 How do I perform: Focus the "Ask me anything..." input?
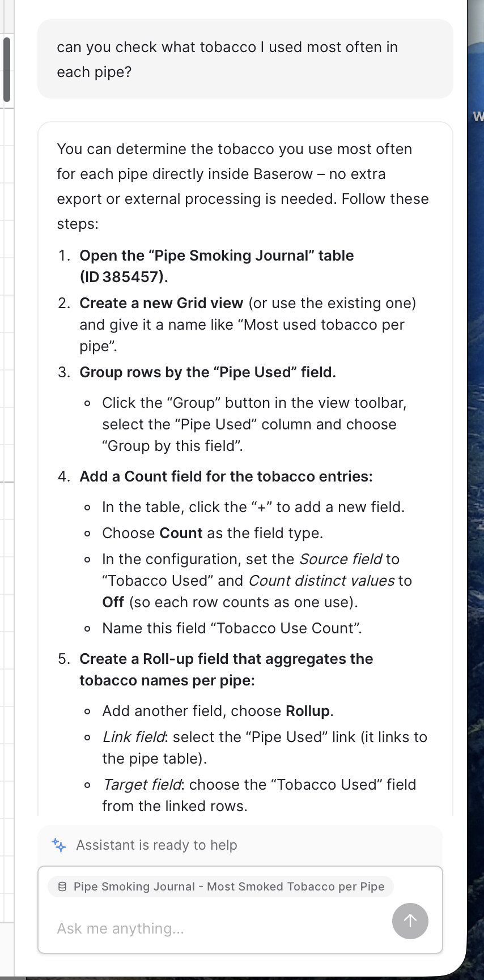coord(215,928)
